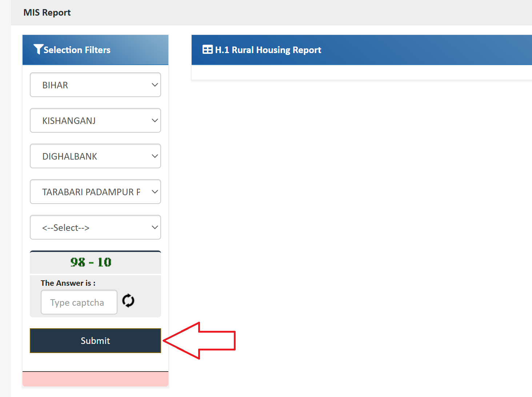This screenshot has height=397, width=532.
Task: Click the chevron arrow on <--Select--> box
Action: tap(155, 227)
